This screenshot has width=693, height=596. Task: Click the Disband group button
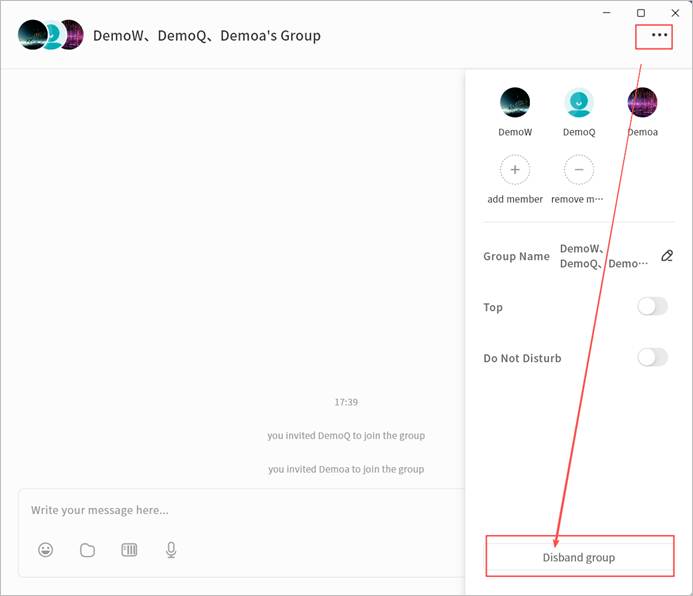pyautogui.click(x=578, y=557)
